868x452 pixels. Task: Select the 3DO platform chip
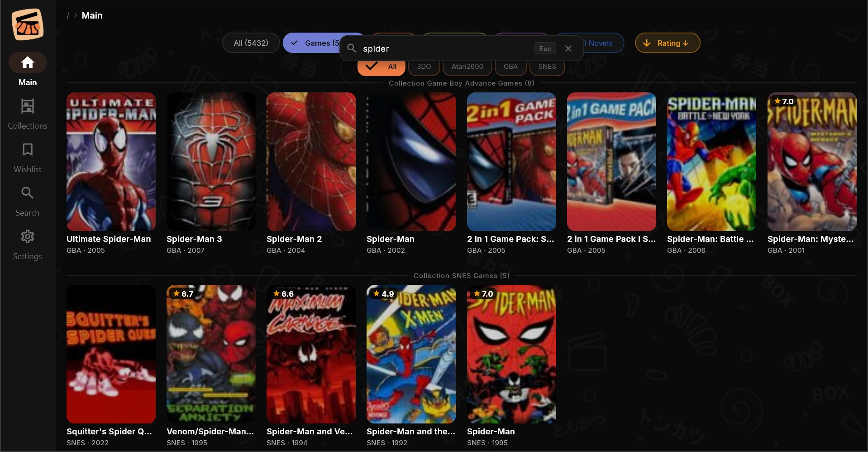(424, 66)
